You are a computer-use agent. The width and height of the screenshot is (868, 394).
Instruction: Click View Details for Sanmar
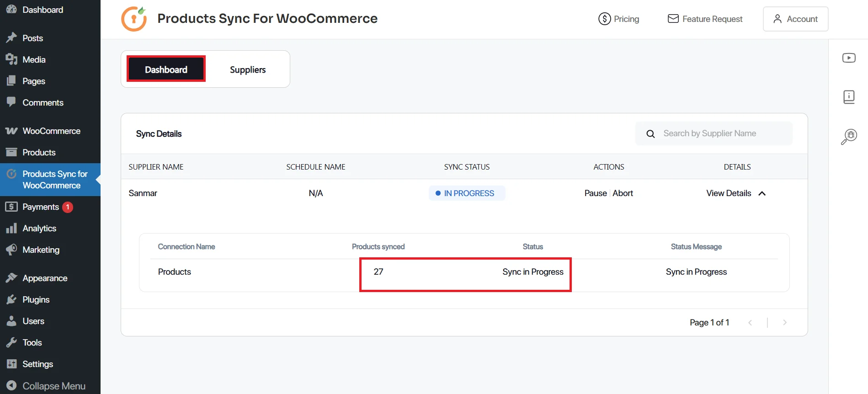pos(729,193)
